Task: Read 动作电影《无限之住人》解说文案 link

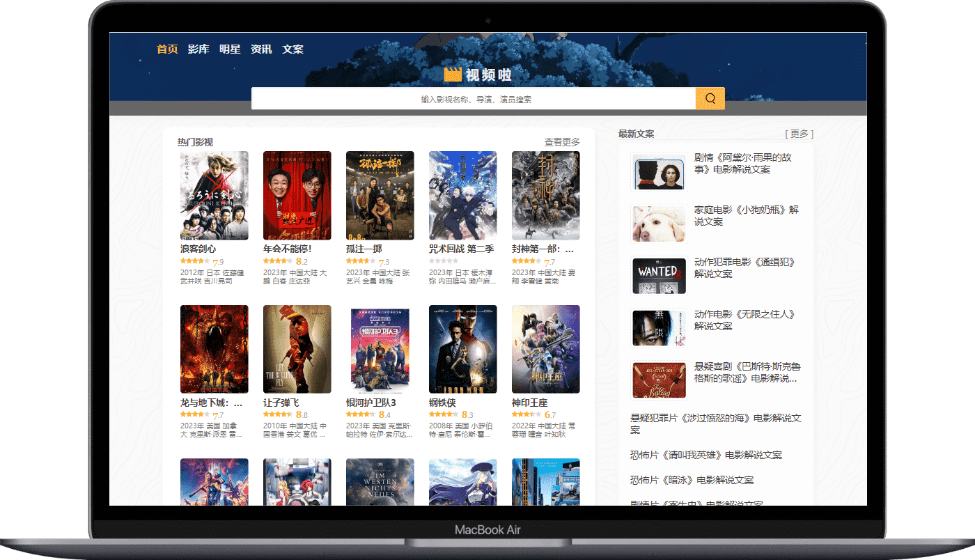Action: click(x=744, y=320)
